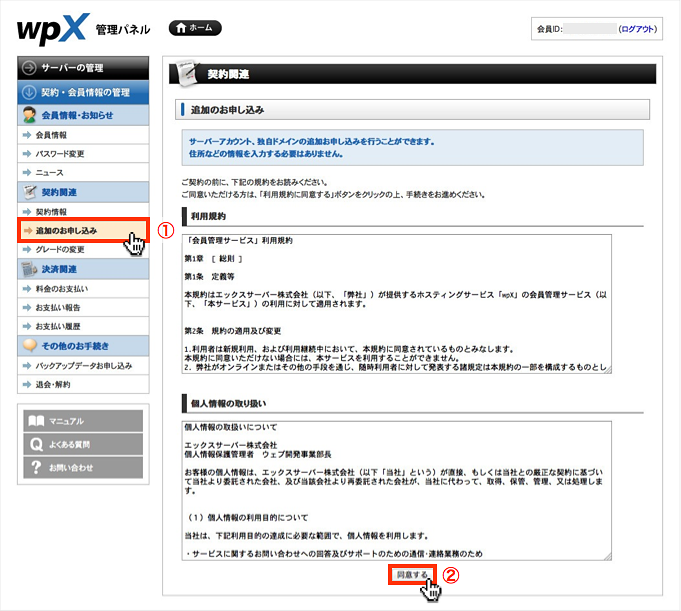This screenshot has width=681, height=611.
Task: Click the 利用規約 text area resize handle
Action: pyautogui.click(x=608, y=370)
